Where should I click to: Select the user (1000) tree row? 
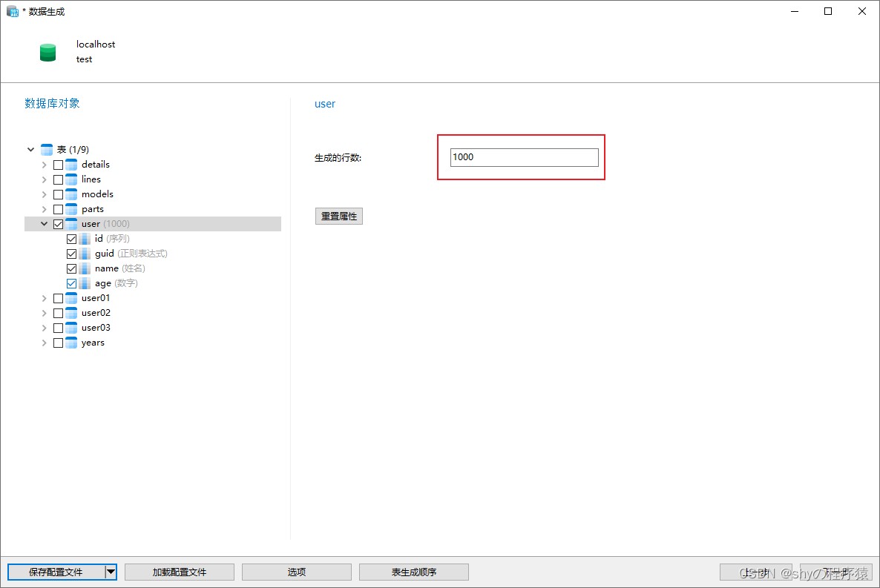[153, 224]
